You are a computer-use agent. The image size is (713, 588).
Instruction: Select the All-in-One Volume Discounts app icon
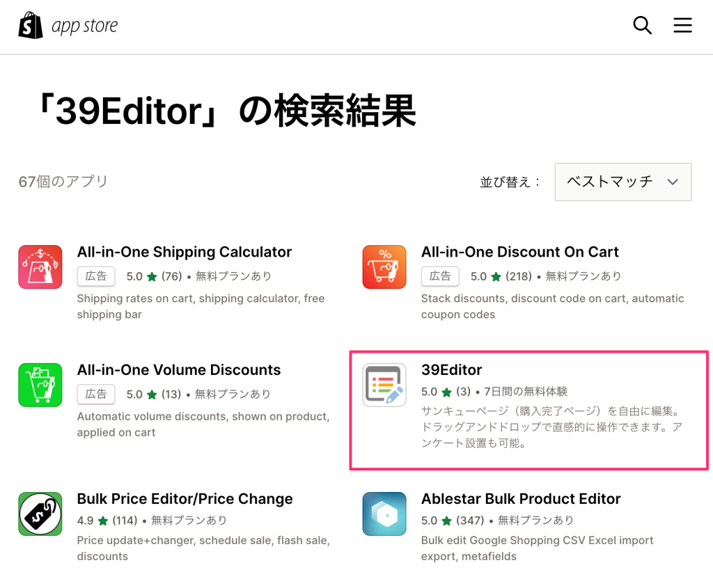click(x=40, y=385)
